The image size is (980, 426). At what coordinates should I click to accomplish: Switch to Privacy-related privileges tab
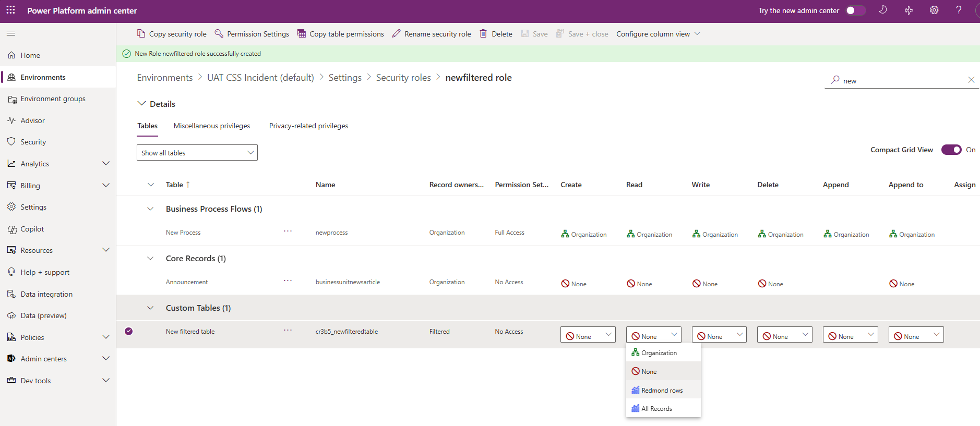pos(308,126)
